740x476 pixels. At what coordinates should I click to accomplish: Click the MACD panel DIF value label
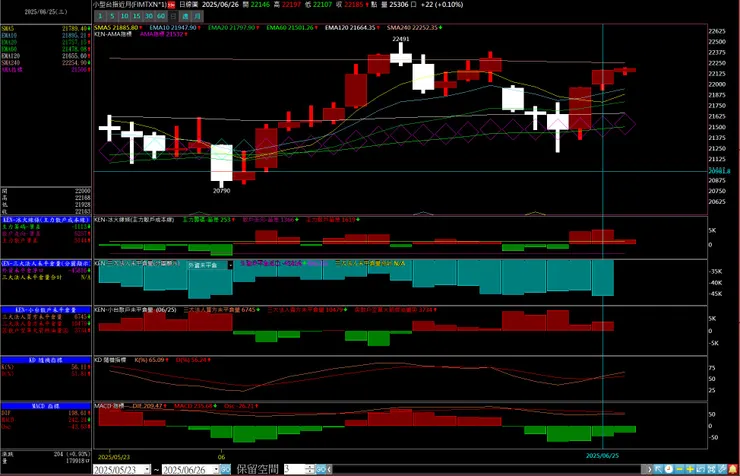point(149,406)
